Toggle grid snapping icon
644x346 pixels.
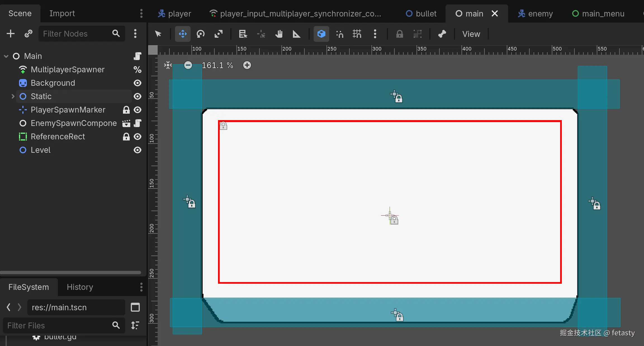(x=357, y=34)
